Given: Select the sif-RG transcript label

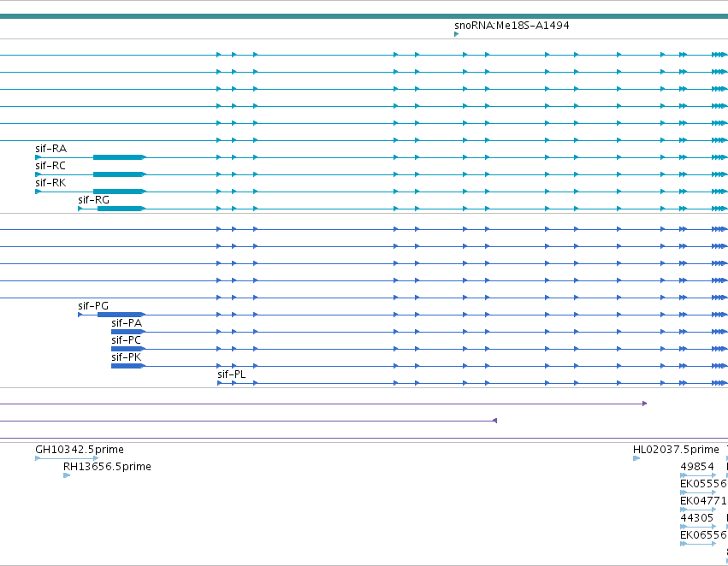Looking at the screenshot, I should [x=94, y=200].
